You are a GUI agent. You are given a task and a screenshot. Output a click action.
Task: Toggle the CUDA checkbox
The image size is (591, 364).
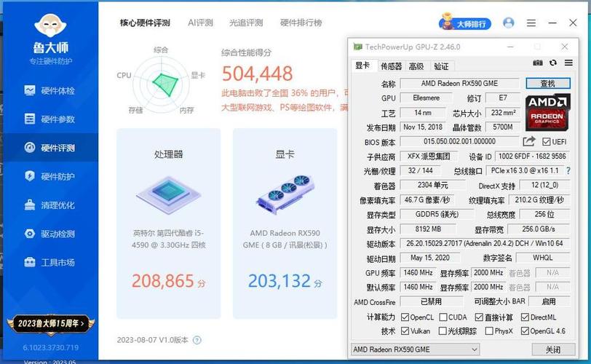(x=443, y=317)
